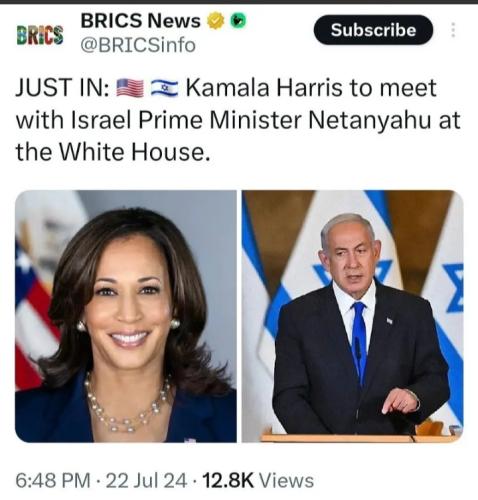This screenshot has width=478, height=500.
Task: Click the 6:48 PM timestamp
Action: click(x=53, y=481)
